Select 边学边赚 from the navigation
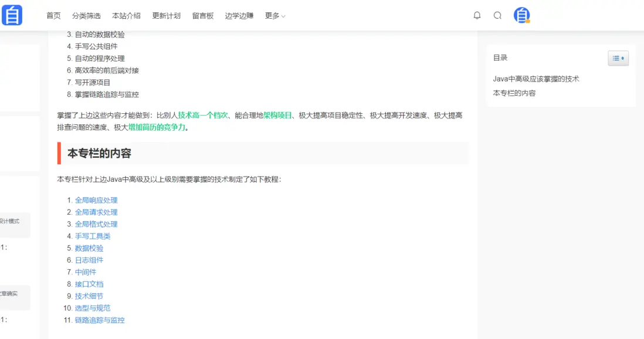The image size is (644, 339). coord(241,16)
